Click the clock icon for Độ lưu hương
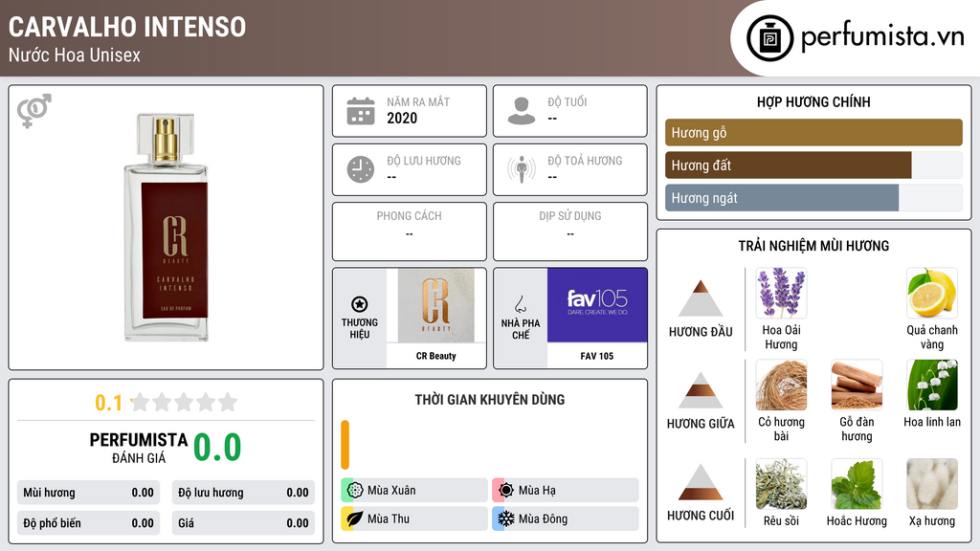Image resolution: width=980 pixels, height=551 pixels. (361, 169)
